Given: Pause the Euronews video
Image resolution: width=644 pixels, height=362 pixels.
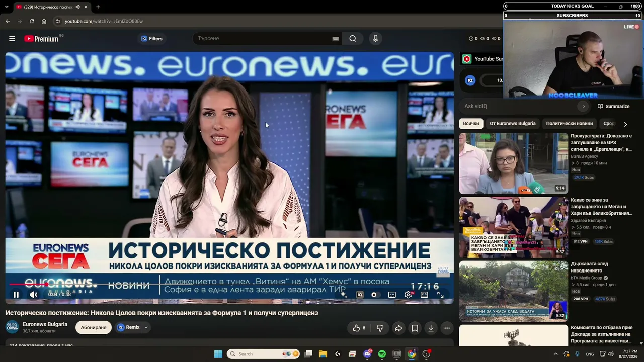Looking at the screenshot, I should [16, 295].
